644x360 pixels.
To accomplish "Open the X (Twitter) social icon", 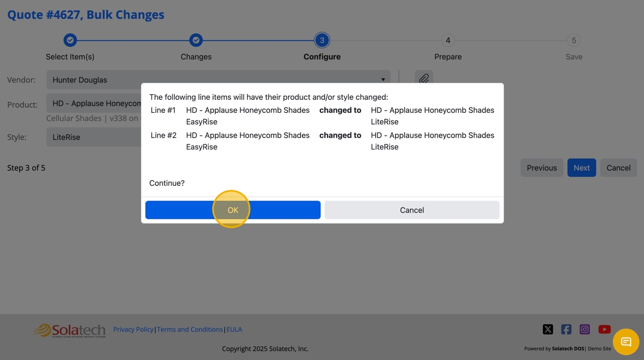I will 547,329.
